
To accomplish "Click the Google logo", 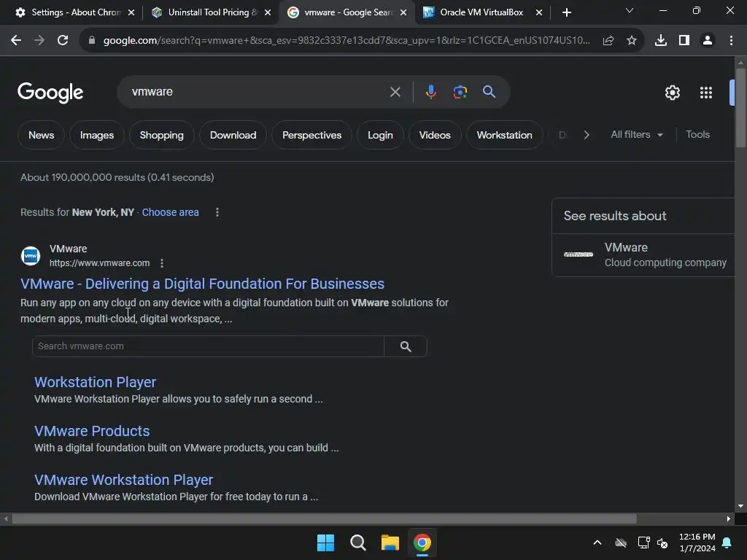I will point(50,93).
